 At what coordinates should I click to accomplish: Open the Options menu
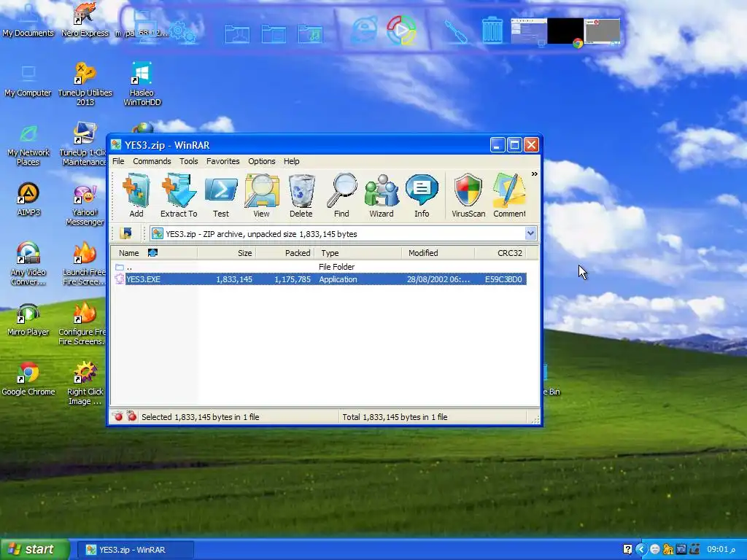coord(262,161)
